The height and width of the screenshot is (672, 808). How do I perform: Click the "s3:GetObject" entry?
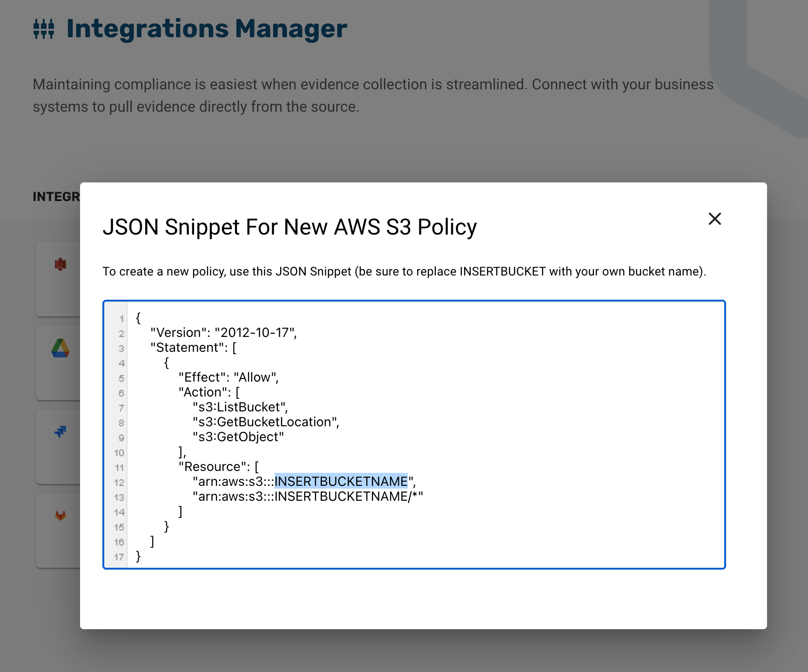(238, 437)
